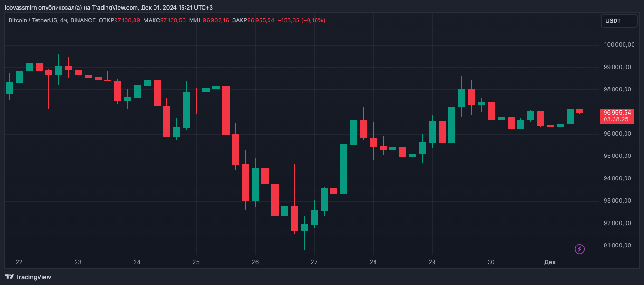Screen dimensions: 644x285
Task: Click the red 96 955,54 current price label
Action: pos(617,113)
